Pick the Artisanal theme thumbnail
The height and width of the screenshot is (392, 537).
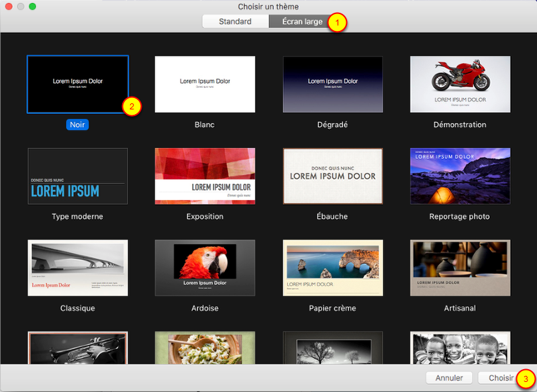pyautogui.click(x=460, y=268)
